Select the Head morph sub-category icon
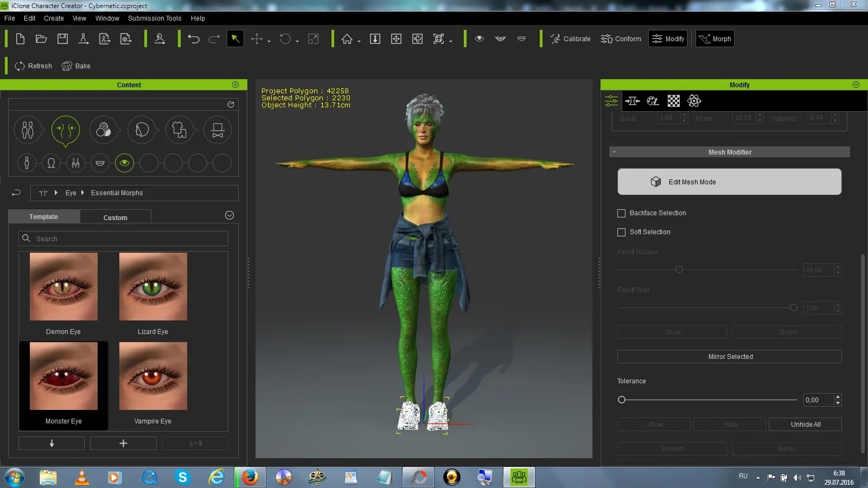Image resolution: width=868 pixels, height=488 pixels. (51, 163)
